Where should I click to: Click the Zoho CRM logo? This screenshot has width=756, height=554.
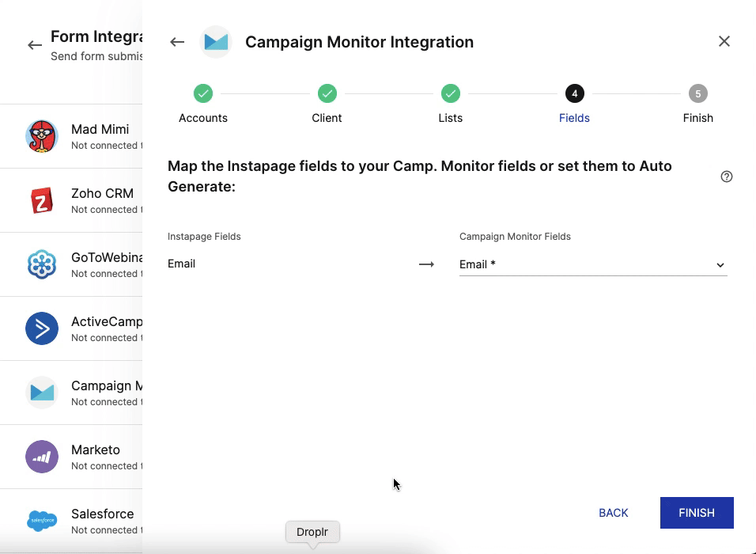coord(42,200)
